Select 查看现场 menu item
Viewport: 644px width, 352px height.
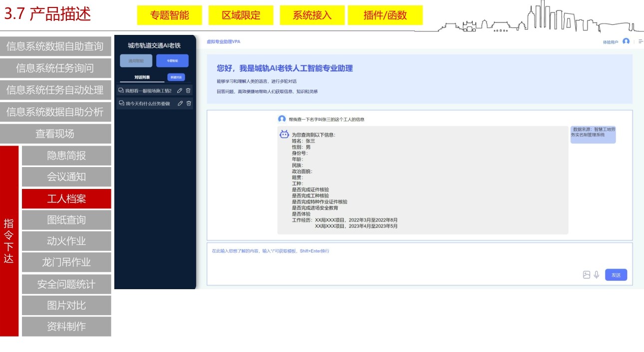point(55,134)
